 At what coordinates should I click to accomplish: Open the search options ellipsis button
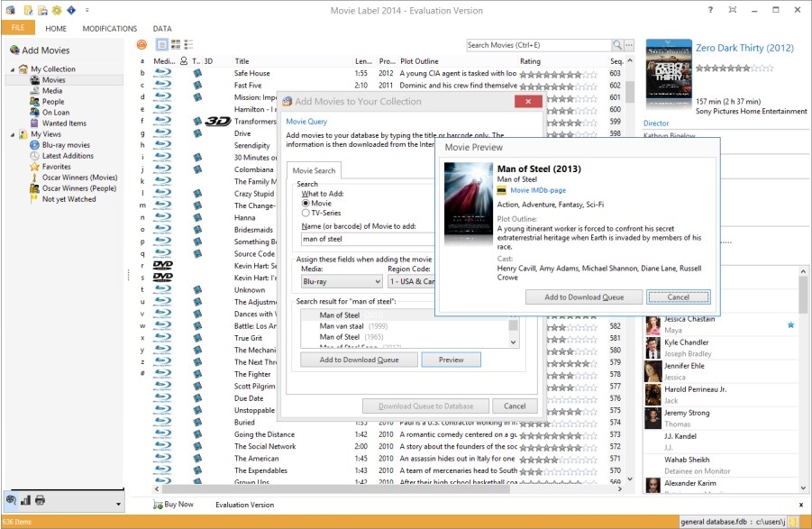point(629,45)
